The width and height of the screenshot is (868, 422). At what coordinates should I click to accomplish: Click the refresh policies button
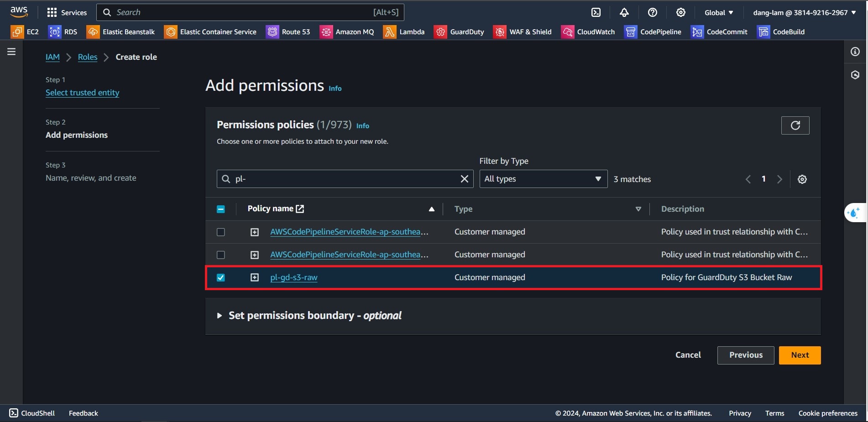(x=795, y=125)
